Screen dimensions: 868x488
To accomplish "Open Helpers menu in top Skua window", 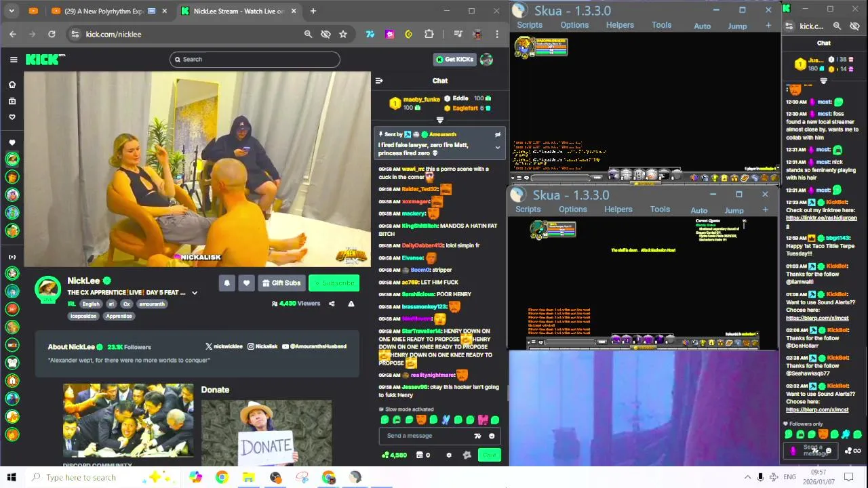I will [x=620, y=25].
